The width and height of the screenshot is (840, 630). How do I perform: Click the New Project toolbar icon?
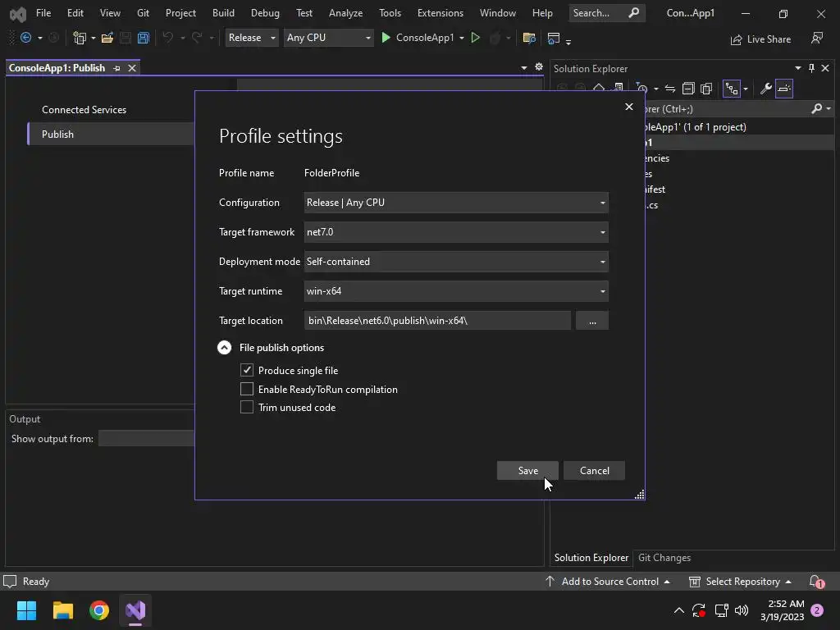[x=80, y=38]
